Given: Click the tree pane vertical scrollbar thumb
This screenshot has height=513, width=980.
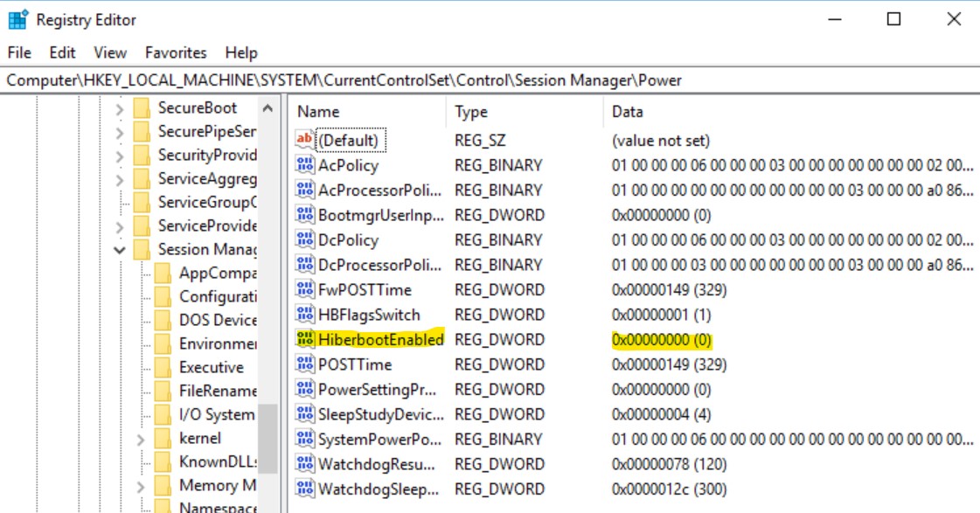Looking at the screenshot, I should 268,438.
